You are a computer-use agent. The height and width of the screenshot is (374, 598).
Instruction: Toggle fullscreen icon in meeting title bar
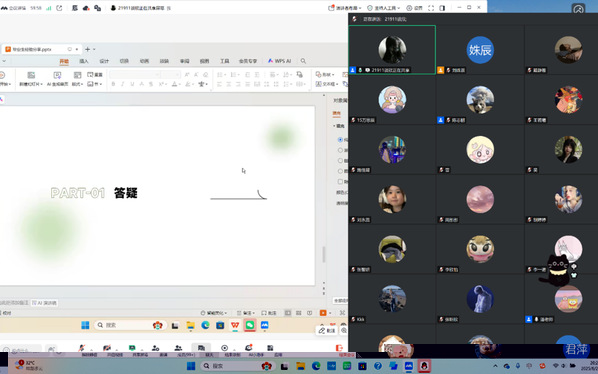(431, 8)
